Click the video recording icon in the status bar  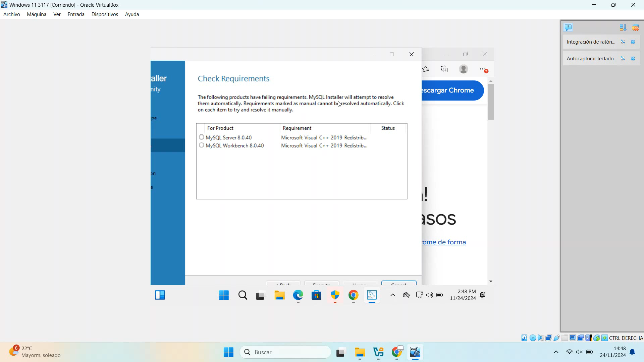click(581, 338)
